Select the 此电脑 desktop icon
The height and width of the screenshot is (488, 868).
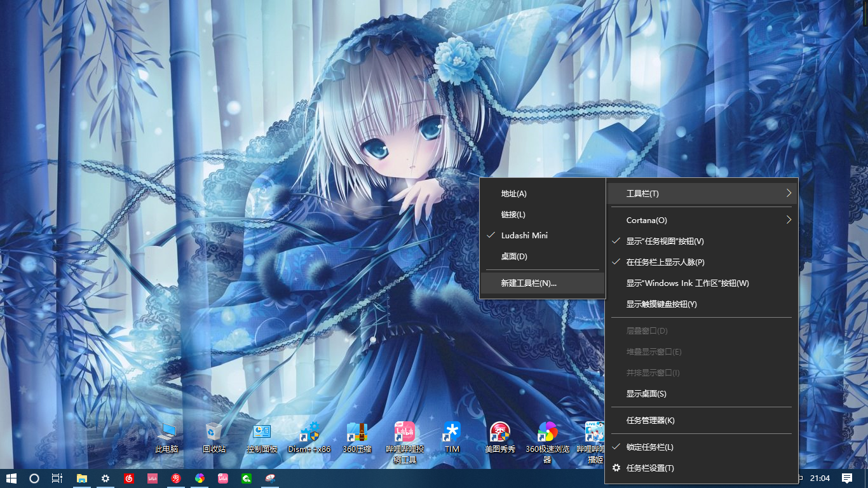[166, 438]
